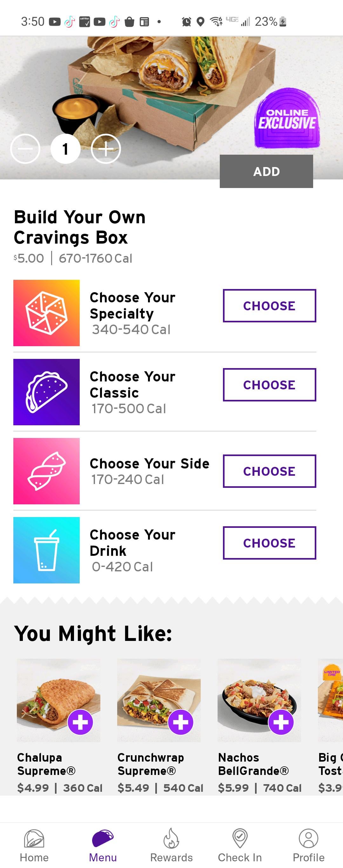Increase quantity with the plus stepper
Viewport: 343px width, 868px height.
coord(106,149)
